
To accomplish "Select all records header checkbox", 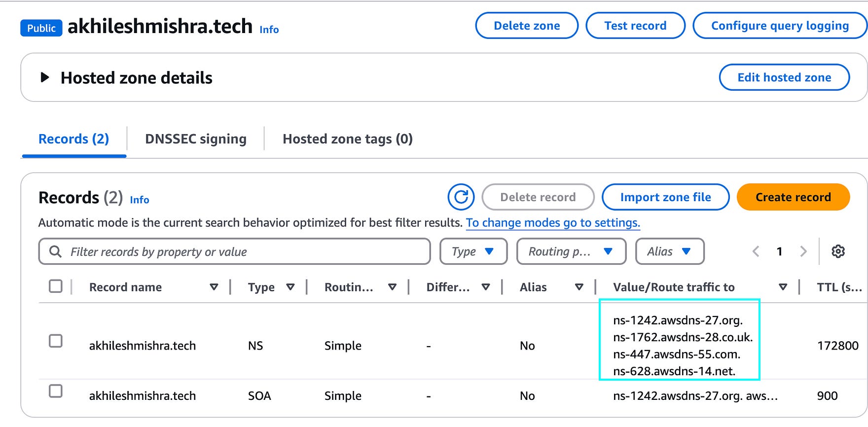I will [x=56, y=286].
